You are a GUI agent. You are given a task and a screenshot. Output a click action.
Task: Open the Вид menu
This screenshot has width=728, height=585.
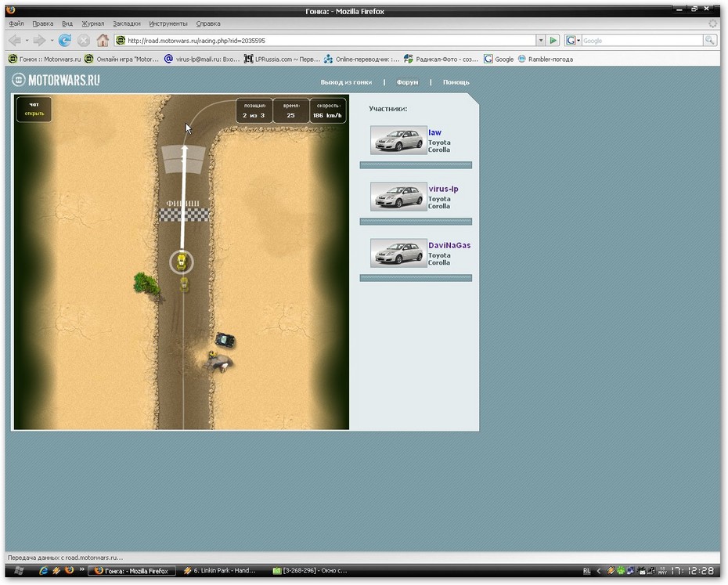pos(67,23)
